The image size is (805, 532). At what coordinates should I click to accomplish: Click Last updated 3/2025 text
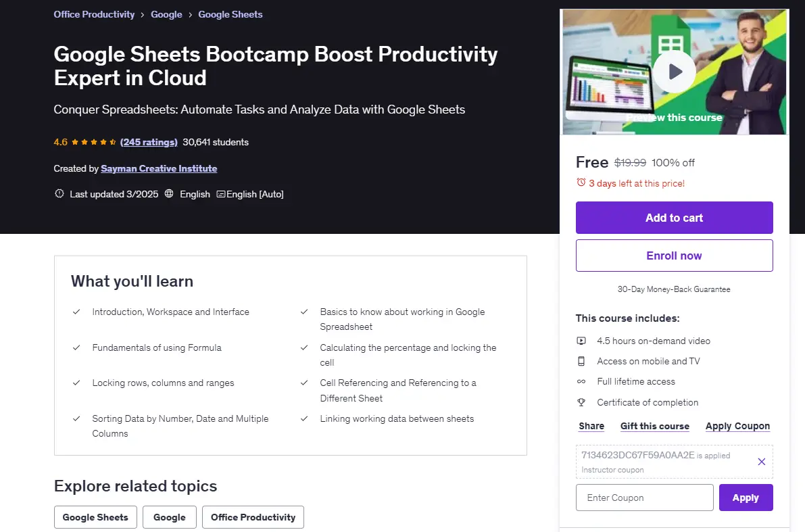(x=114, y=194)
